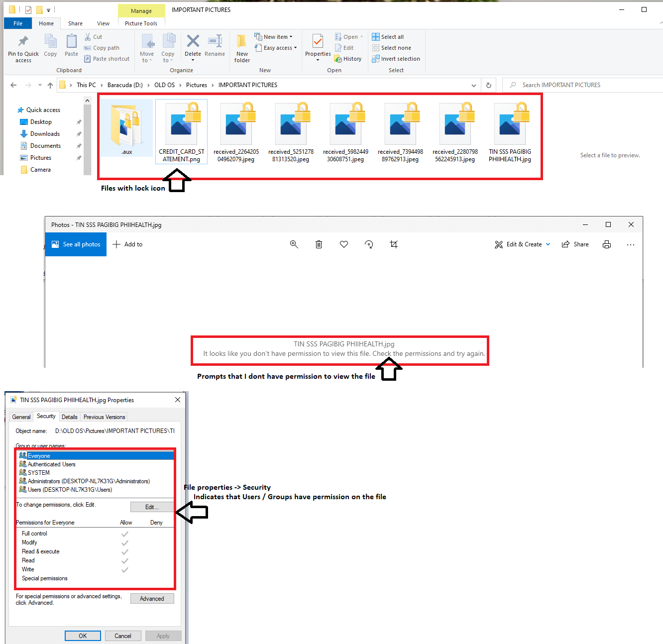Open the File ribbon tab
Viewport: 663px width, 644px height.
coord(18,23)
